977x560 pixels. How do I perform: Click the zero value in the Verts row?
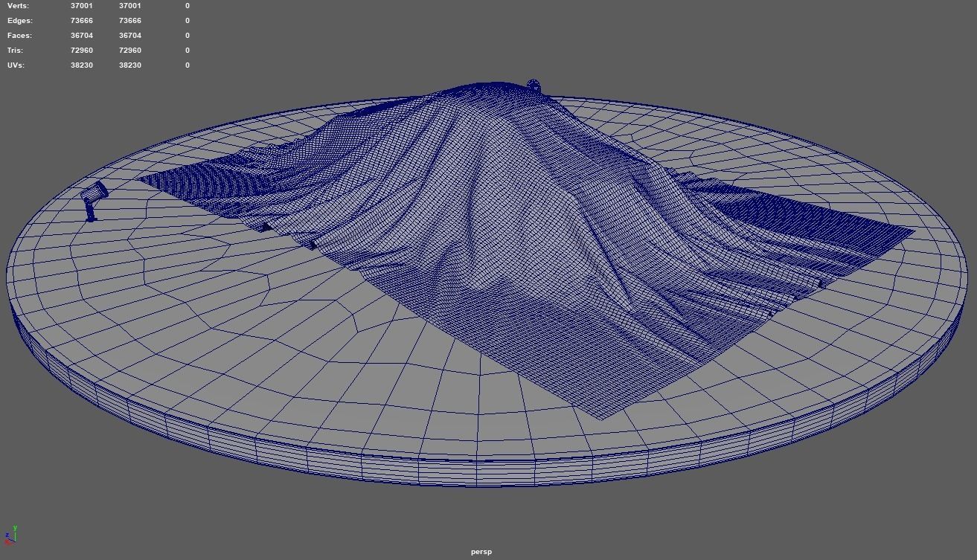click(x=188, y=6)
